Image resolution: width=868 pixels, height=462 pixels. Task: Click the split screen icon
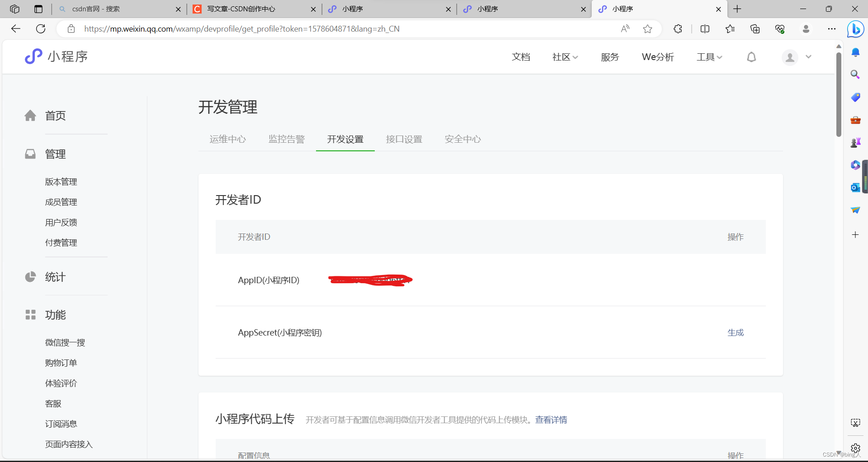(705, 29)
